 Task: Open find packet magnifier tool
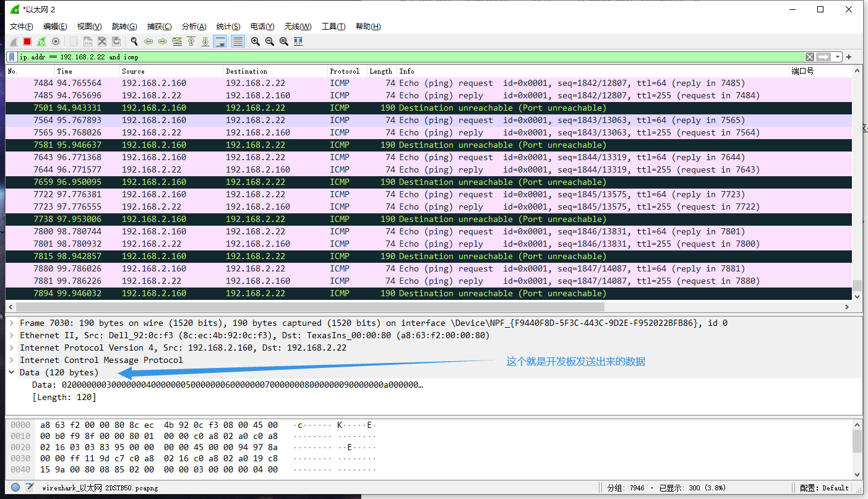point(134,41)
